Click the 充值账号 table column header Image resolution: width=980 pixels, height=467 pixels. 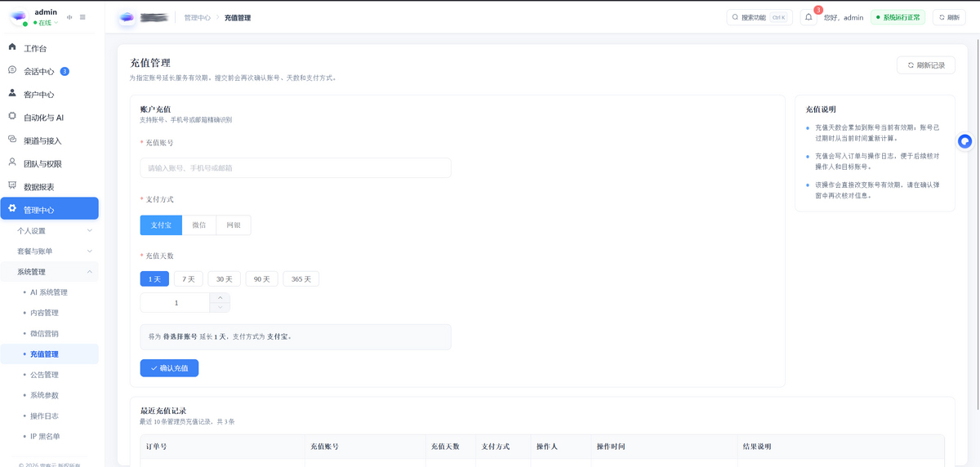tap(365, 447)
